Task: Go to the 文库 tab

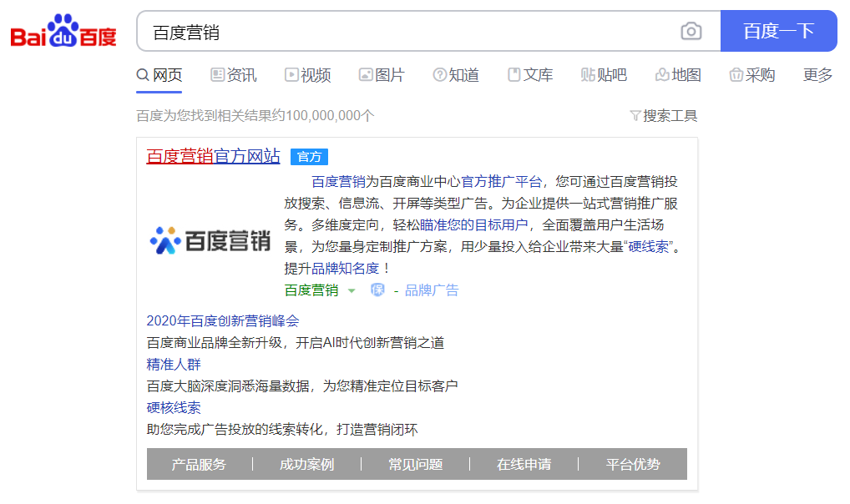Action: 530,75
